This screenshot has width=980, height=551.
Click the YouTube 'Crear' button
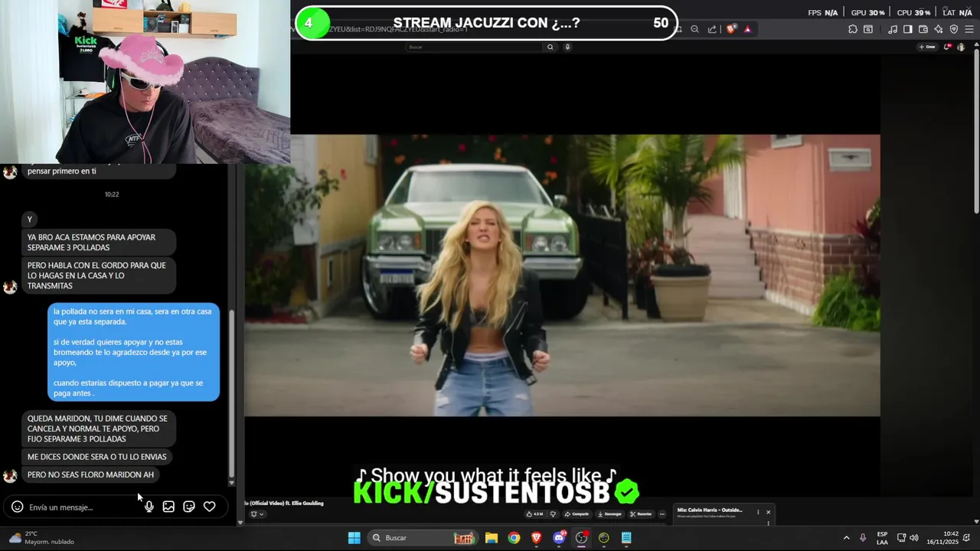pyautogui.click(x=927, y=47)
